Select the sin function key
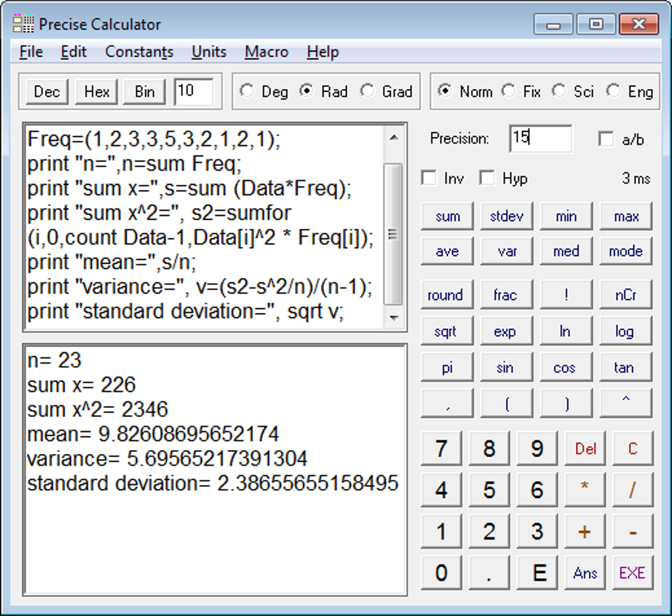 (x=506, y=366)
